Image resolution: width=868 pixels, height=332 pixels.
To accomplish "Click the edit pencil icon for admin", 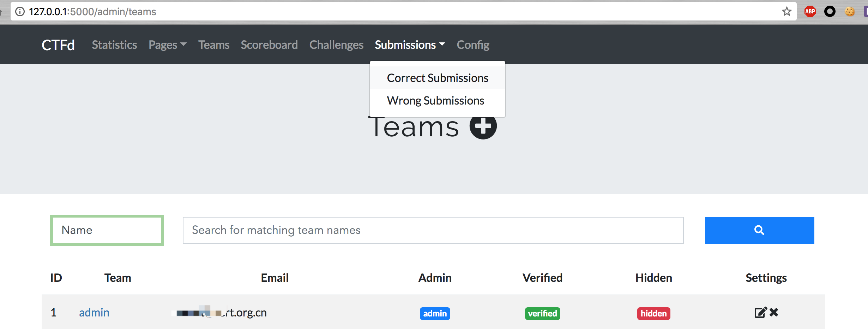I will coord(760,313).
